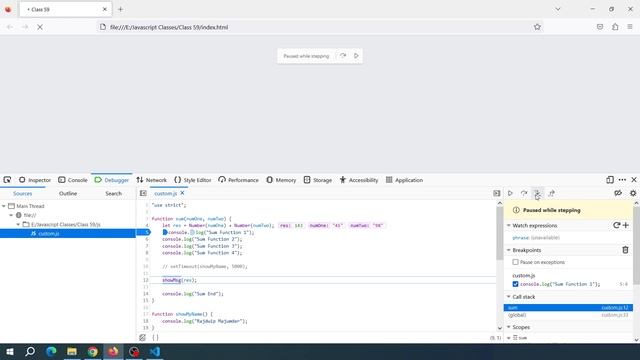Bookmark this page with star icon
The height and width of the screenshot is (360, 640).
click(537, 27)
